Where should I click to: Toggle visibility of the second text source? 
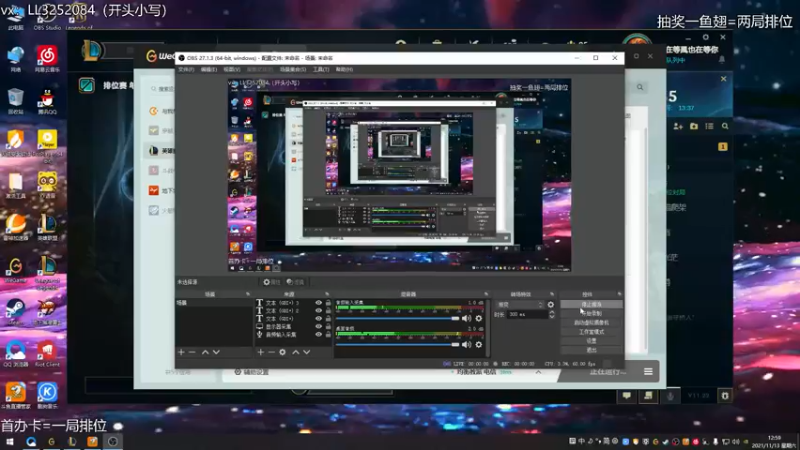pos(318,311)
